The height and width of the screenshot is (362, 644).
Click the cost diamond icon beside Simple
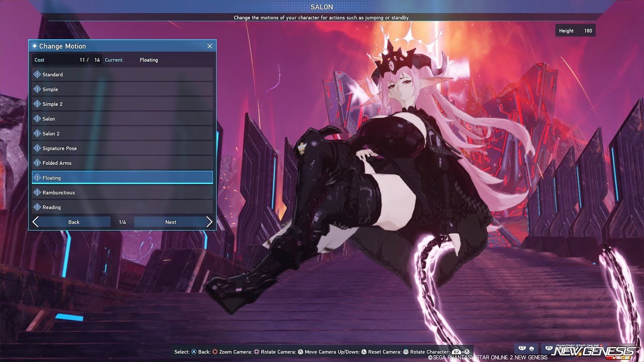tap(37, 89)
